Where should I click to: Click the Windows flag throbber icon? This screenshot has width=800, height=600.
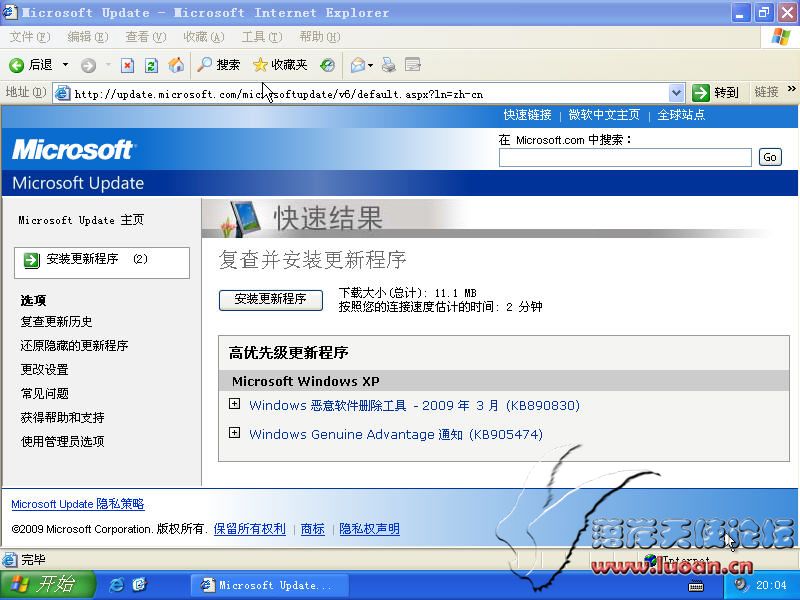[781, 37]
